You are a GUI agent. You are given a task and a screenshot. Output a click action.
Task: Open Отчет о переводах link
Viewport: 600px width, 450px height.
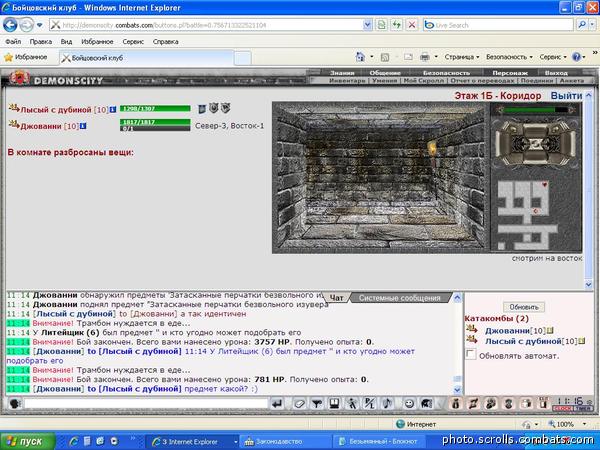pos(482,81)
